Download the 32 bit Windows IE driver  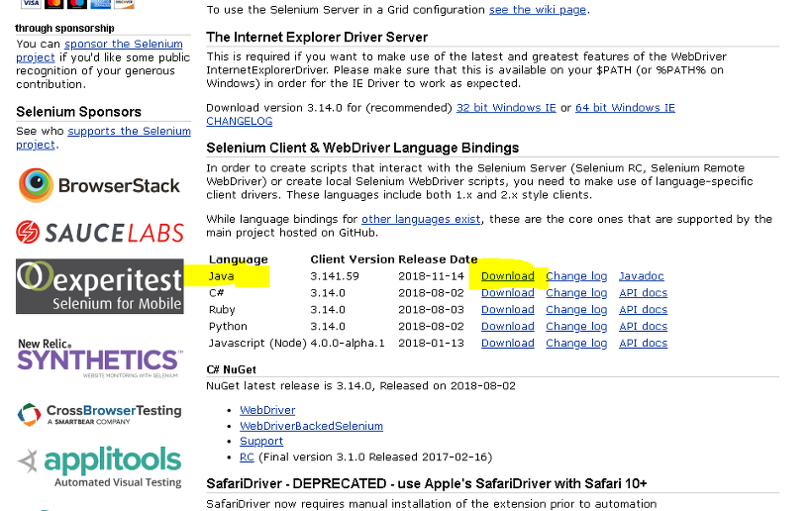(506, 108)
